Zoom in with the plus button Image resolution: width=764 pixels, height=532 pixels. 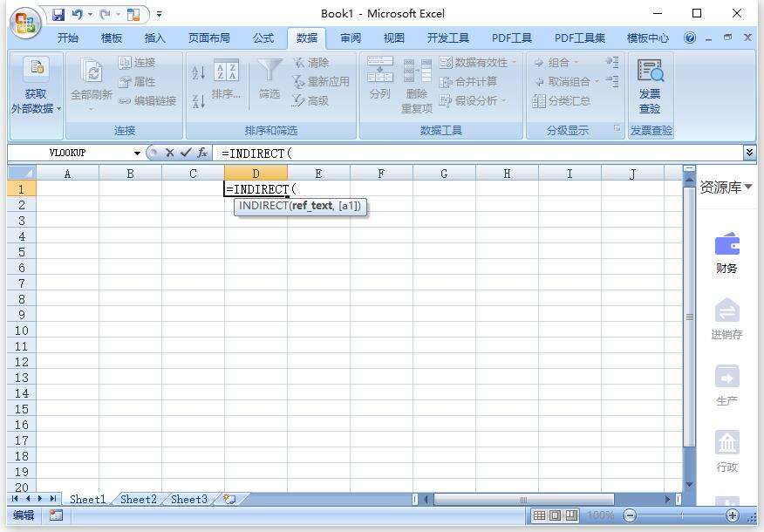733,515
